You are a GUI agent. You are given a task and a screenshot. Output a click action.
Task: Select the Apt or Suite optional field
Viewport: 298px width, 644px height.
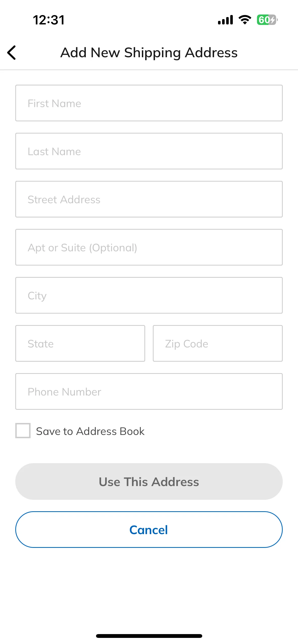149,247
